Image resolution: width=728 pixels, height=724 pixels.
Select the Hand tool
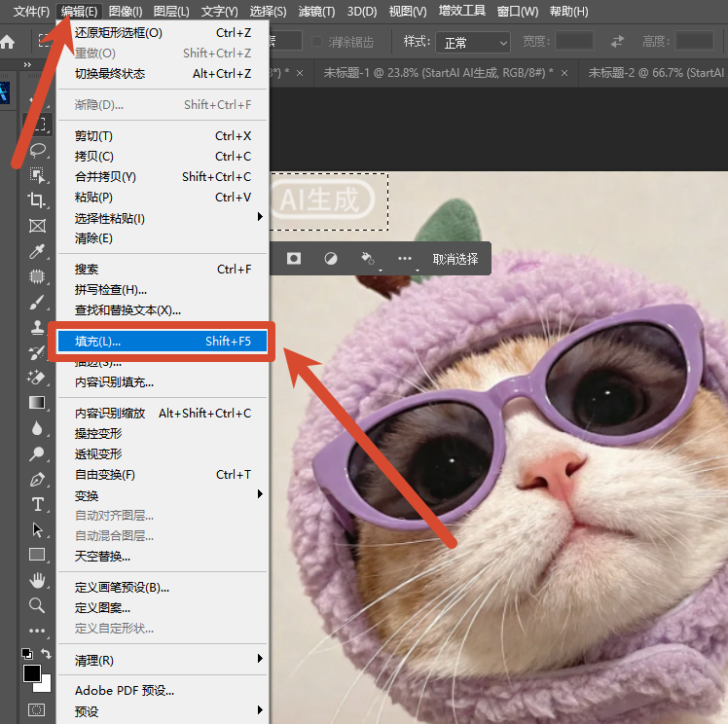click(x=37, y=580)
